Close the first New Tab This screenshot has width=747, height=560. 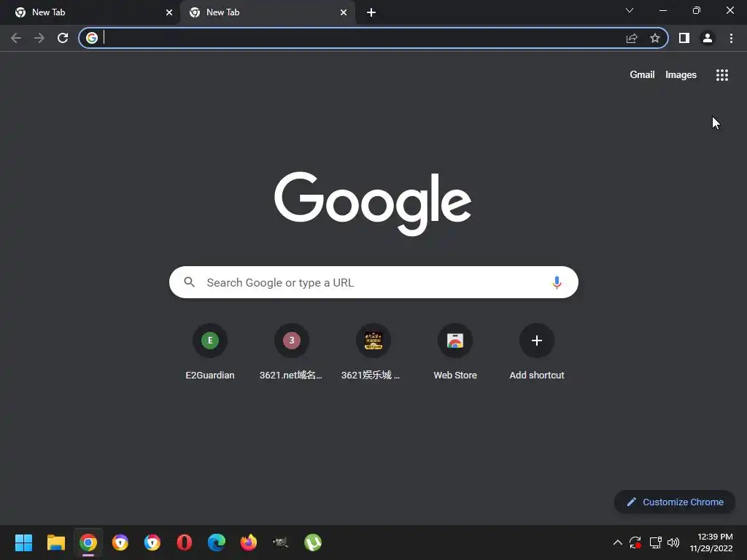click(x=169, y=12)
